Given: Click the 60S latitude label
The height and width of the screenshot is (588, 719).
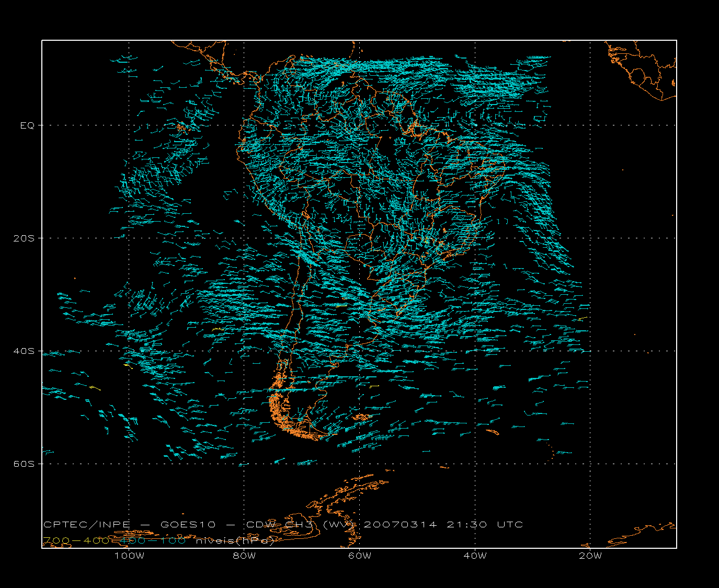Looking at the screenshot, I should tap(24, 464).
